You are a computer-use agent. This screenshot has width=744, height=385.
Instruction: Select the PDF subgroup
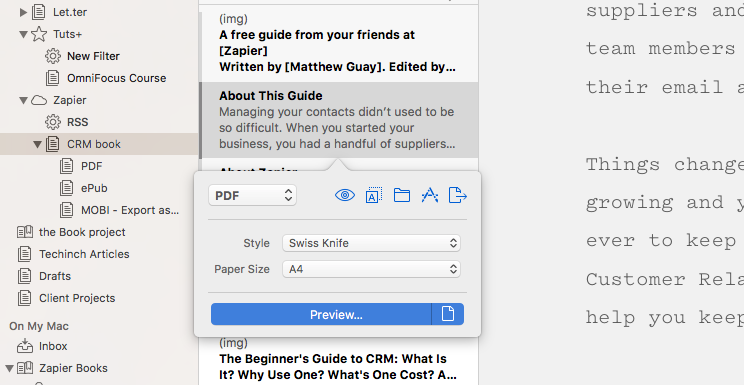coord(92,166)
